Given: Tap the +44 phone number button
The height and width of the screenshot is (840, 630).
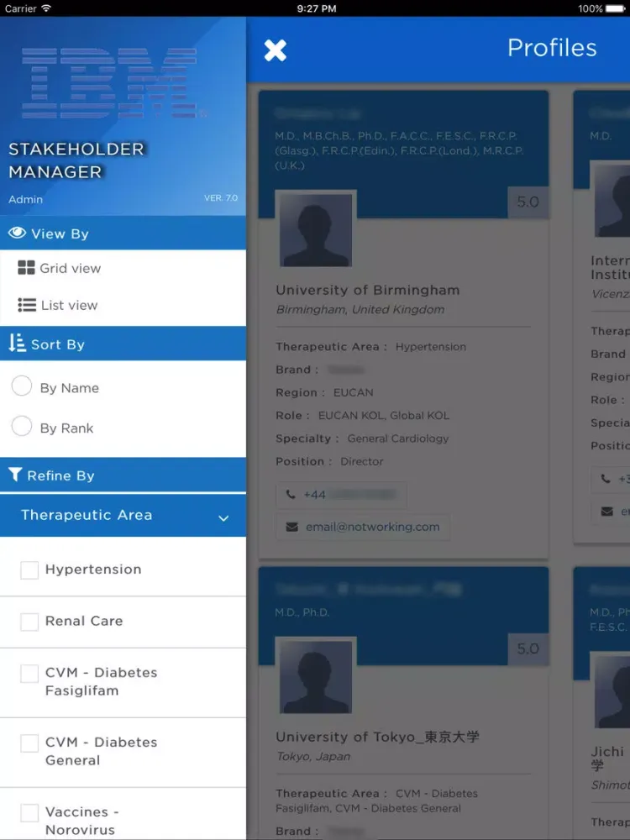Looking at the screenshot, I should [341, 495].
